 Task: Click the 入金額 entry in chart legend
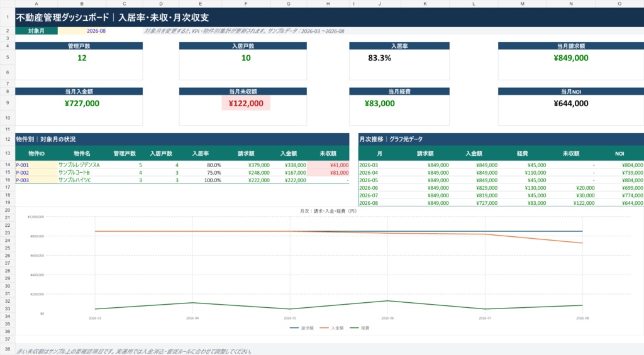[x=331, y=328]
